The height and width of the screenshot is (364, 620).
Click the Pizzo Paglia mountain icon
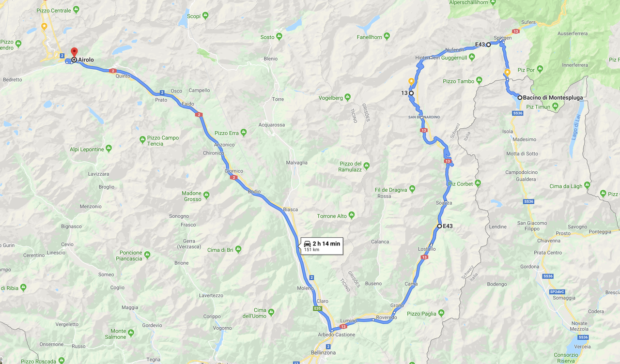click(x=441, y=313)
